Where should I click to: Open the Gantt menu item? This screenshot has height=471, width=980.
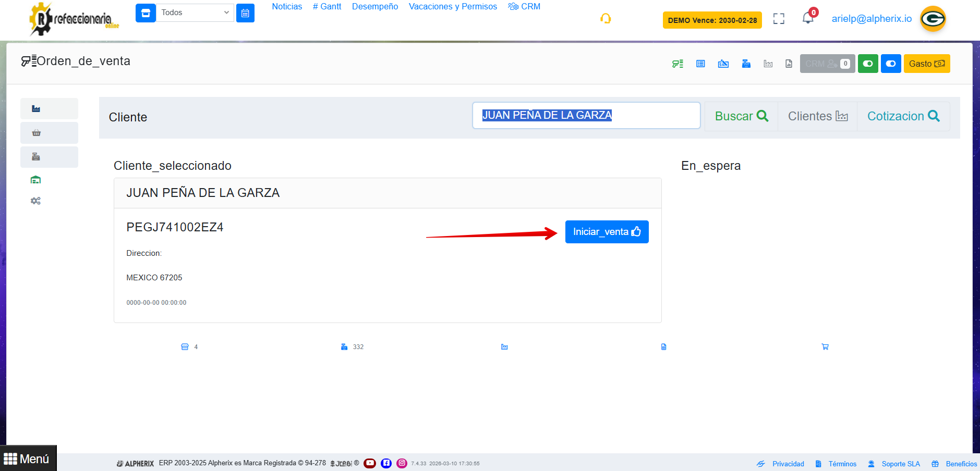326,7
